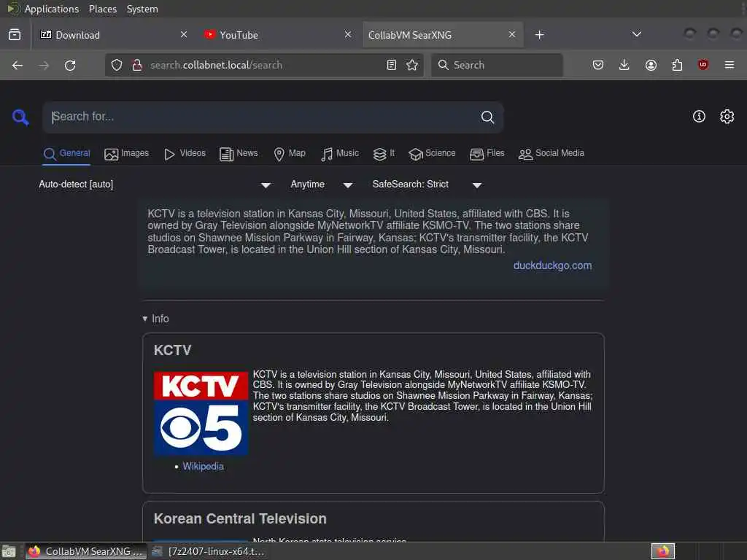
Task: List all tabs with the chevron
Action: (636, 35)
